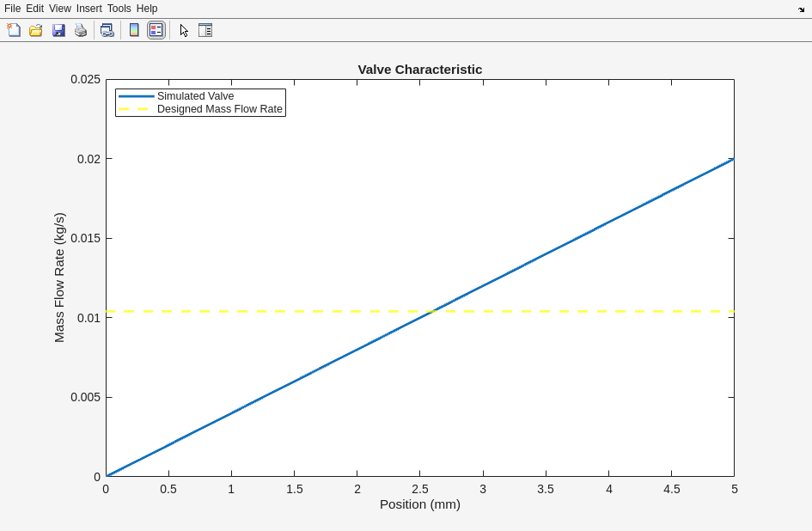Click the 2.5 x-axis tick label
This screenshot has width=812, height=531.
click(x=420, y=489)
